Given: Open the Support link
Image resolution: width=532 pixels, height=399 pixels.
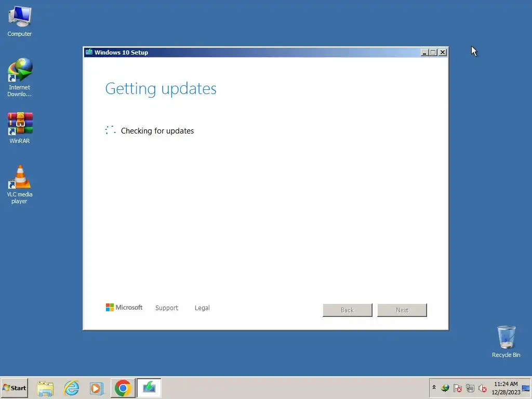Looking at the screenshot, I should tap(167, 308).
